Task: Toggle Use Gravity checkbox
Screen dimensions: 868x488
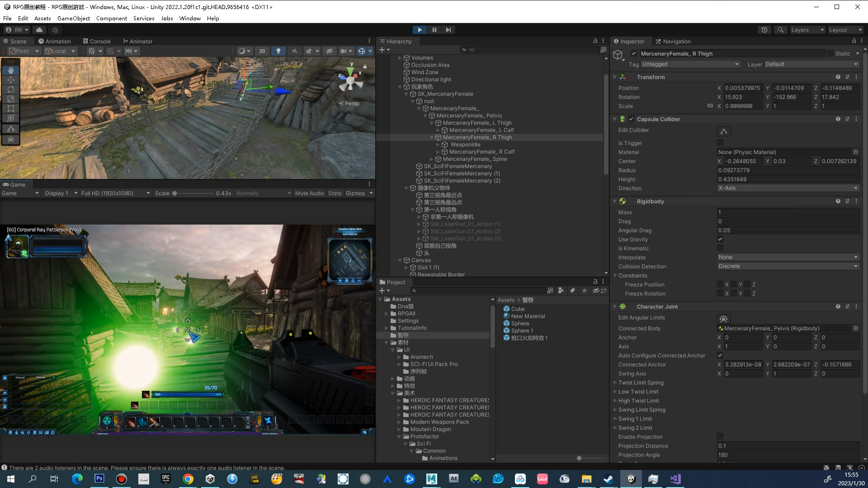Action: point(720,239)
